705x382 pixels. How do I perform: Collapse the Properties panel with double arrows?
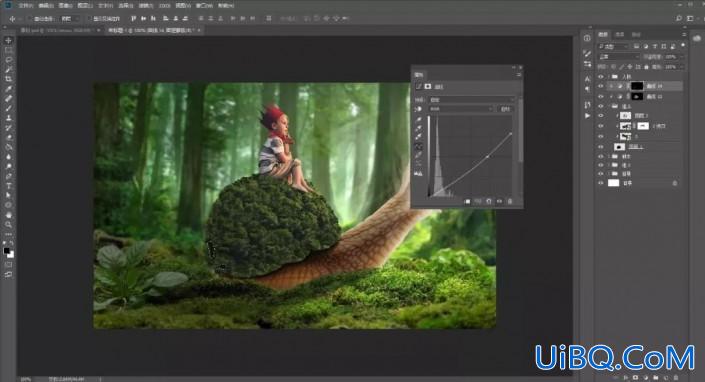pyautogui.click(x=513, y=67)
